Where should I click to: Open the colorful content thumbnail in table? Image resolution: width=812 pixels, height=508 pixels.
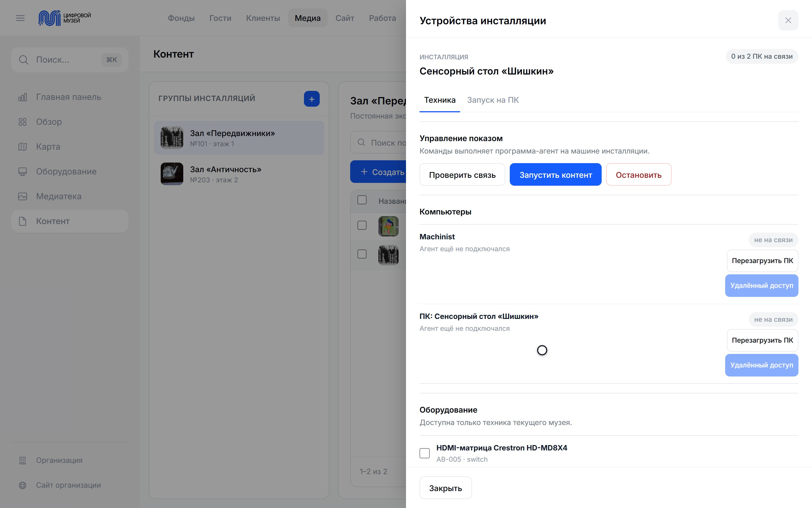(389, 226)
